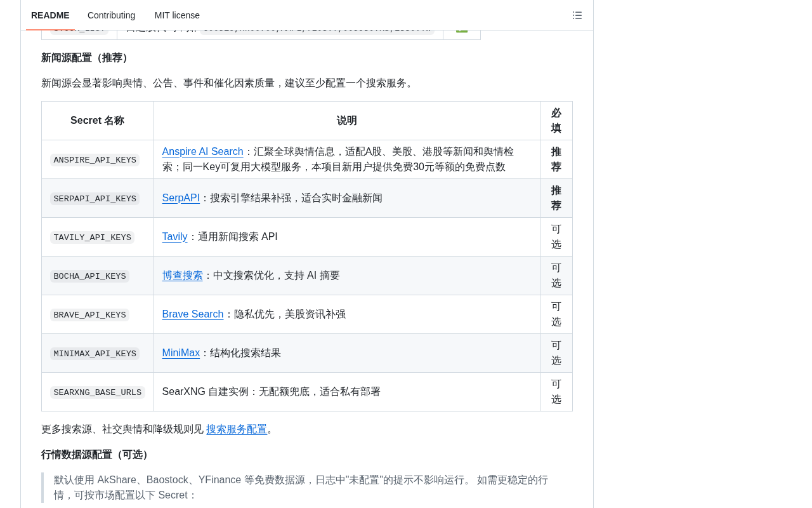Click the TAVILY_API_KEYS code label

pos(93,237)
